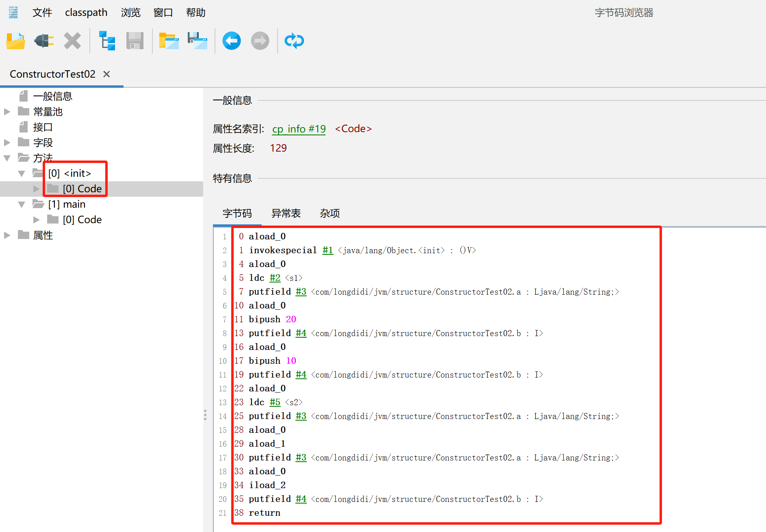Follow the #4 link on offset 19 putfield
Image resolution: width=766 pixels, height=532 pixels.
(301, 374)
